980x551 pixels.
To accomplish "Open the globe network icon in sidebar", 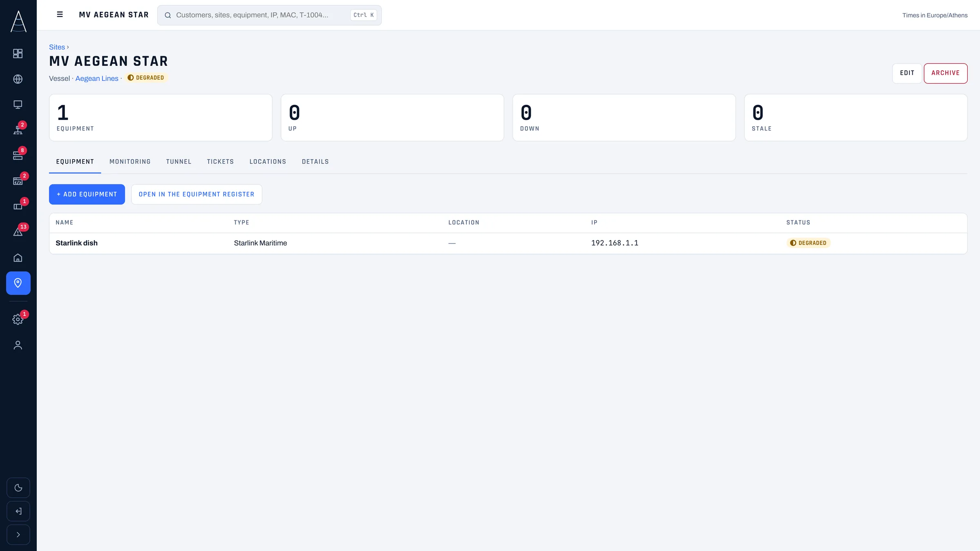I will (18, 79).
